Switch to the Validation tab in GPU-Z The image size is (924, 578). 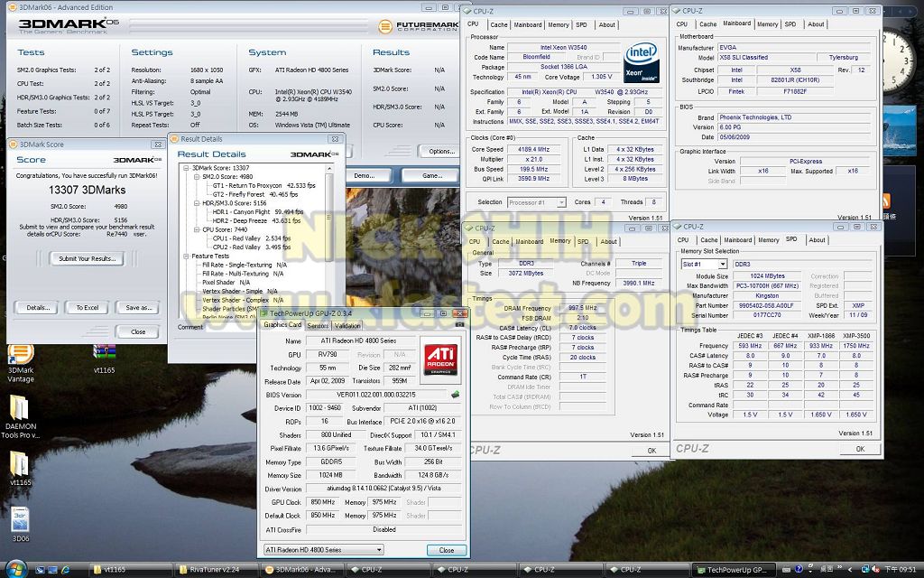point(346,325)
